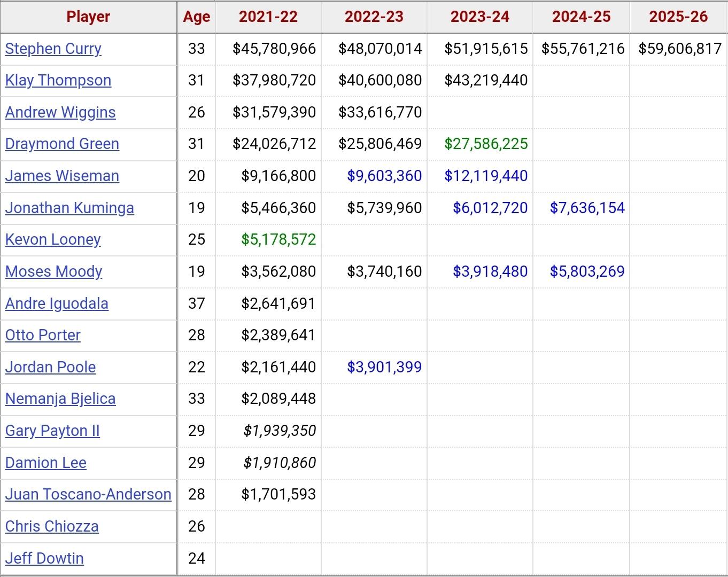
Task: Click Kuminga's 2021-22 salary $5,466,360
Action: point(278,208)
